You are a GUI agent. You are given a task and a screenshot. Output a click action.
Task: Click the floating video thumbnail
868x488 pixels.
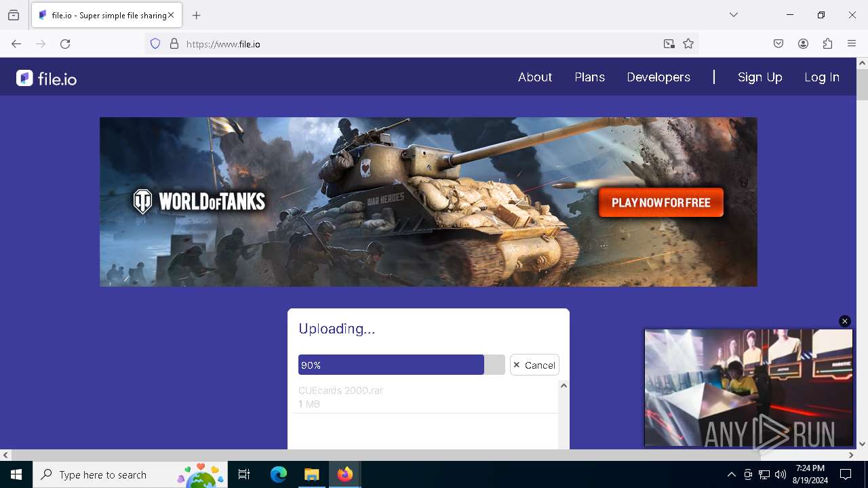[x=749, y=388]
